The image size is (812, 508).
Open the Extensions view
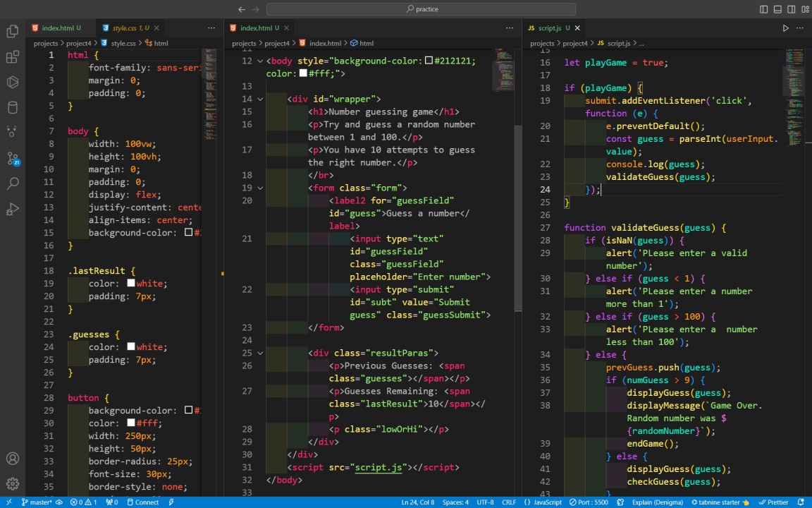(x=12, y=56)
